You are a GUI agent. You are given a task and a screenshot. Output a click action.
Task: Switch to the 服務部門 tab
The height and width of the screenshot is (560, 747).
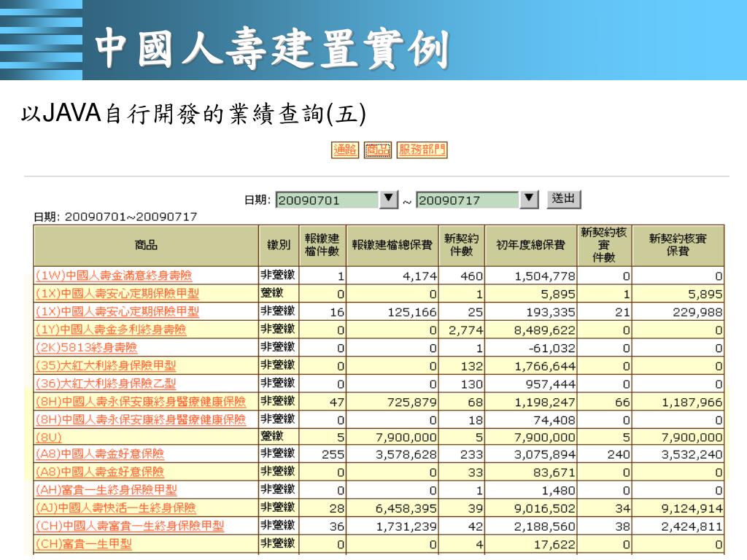422,150
